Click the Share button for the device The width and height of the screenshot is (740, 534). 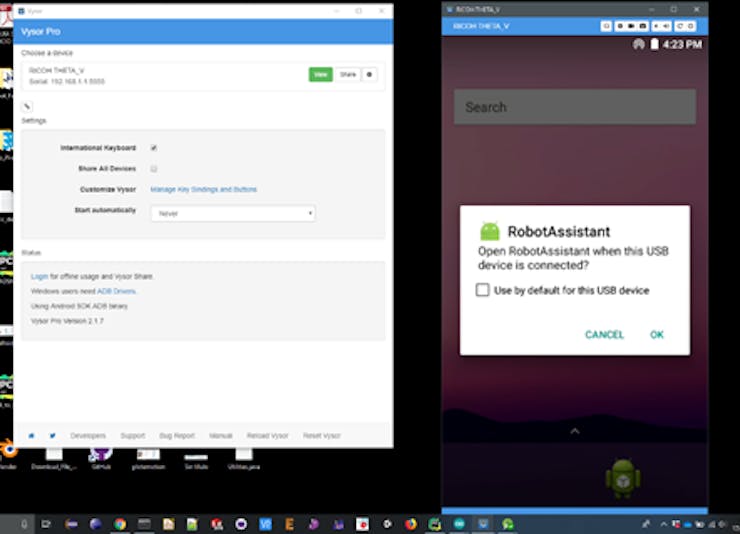pos(348,75)
